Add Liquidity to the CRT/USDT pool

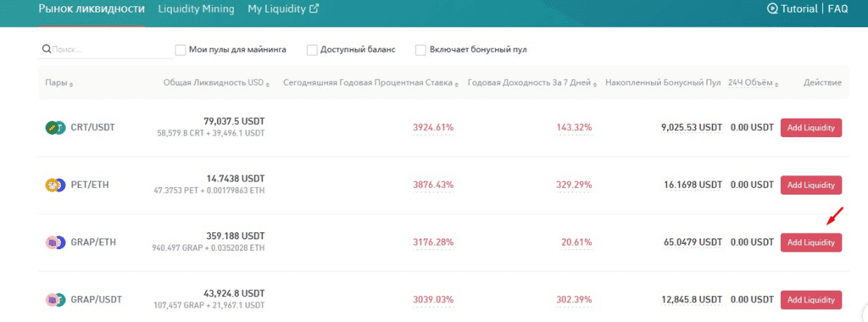tap(811, 128)
